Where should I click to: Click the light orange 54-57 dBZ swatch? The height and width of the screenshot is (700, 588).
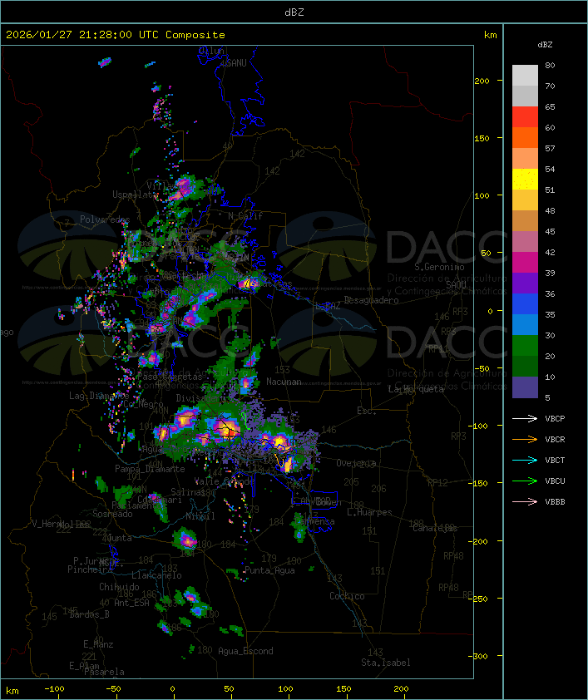click(525, 159)
